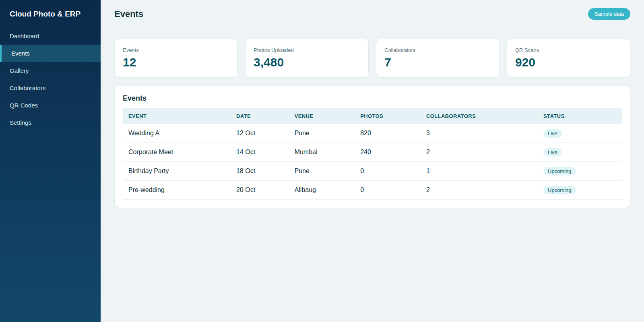Select Events in the sidebar navigation
Viewport: 644px width, 322px height.
pos(50,54)
